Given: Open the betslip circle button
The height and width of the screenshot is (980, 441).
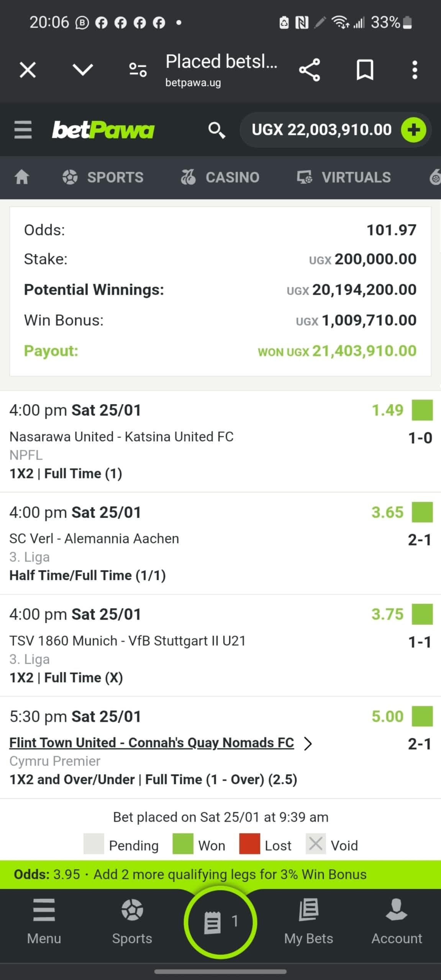Looking at the screenshot, I should coord(220,922).
